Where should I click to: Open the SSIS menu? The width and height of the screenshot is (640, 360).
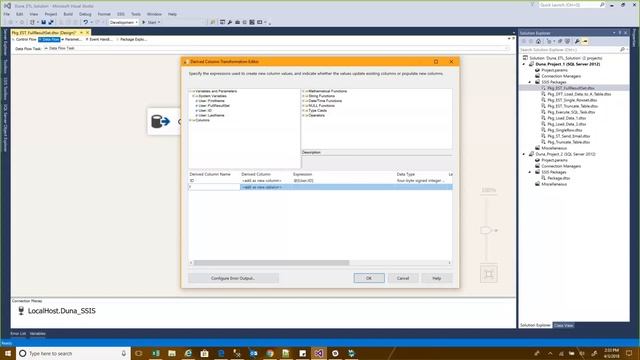pyautogui.click(x=121, y=14)
